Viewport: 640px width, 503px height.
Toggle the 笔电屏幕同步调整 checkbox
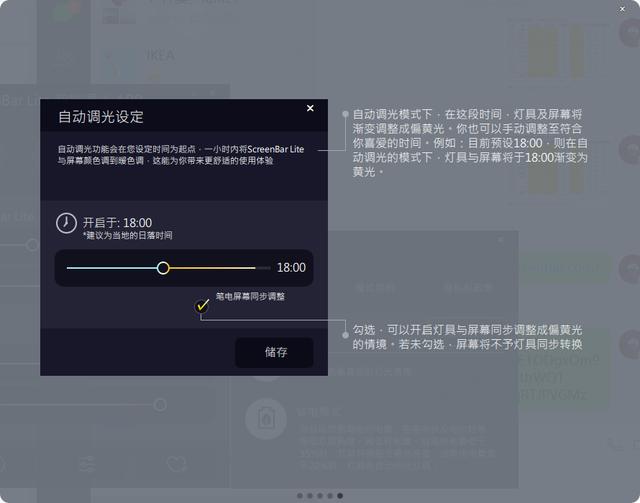point(203,304)
